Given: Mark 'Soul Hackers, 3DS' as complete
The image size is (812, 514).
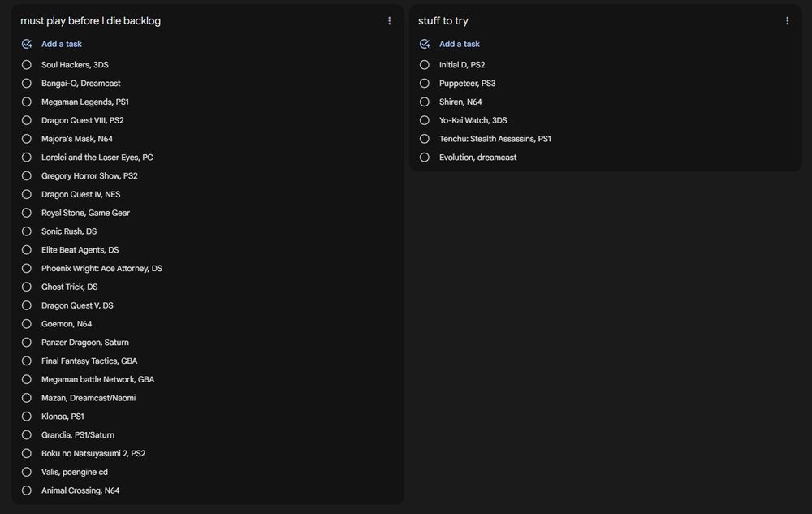Looking at the screenshot, I should point(27,65).
